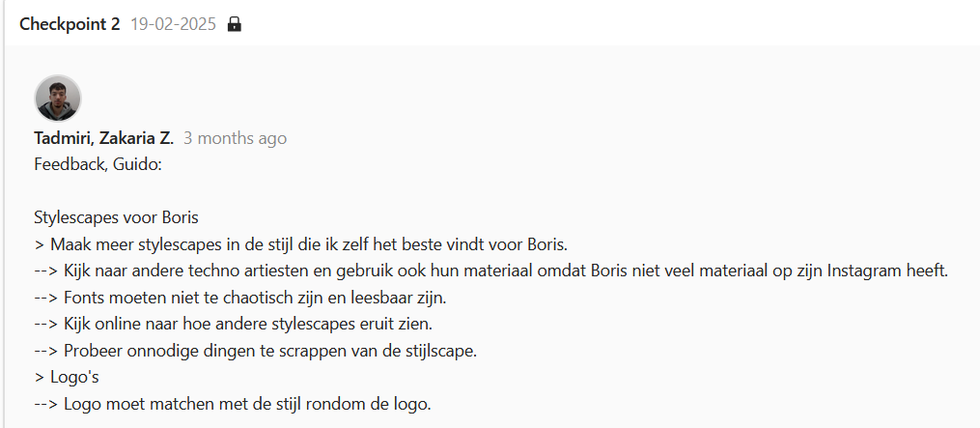Select the 19-02-2025 checkpoint date

pyautogui.click(x=173, y=24)
